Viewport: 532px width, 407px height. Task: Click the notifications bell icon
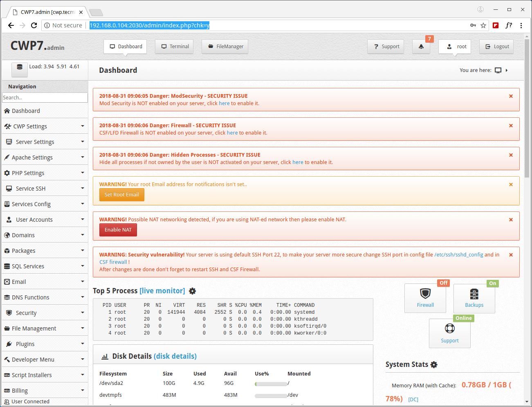coord(421,47)
